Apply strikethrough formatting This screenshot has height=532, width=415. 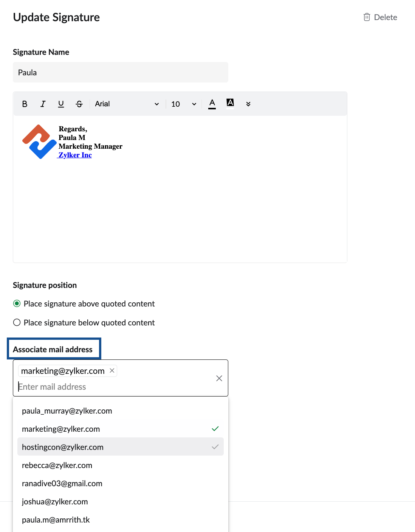[79, 104]
